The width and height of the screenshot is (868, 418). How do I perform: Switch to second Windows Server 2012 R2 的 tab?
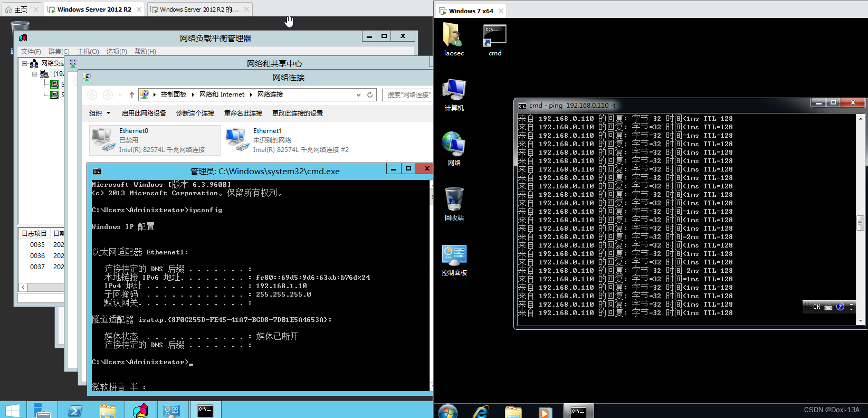coord(199,9)
